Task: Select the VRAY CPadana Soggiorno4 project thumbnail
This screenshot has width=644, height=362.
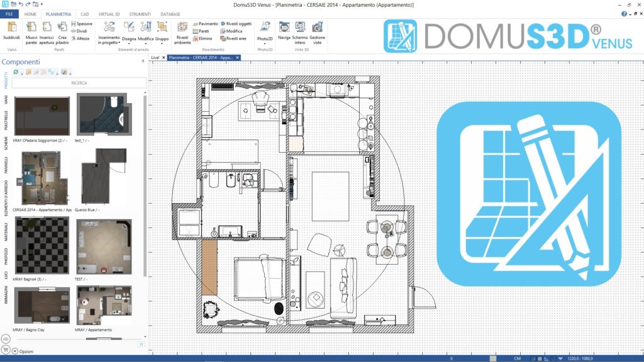Action: pyautogui.click(x=42, y=116)
